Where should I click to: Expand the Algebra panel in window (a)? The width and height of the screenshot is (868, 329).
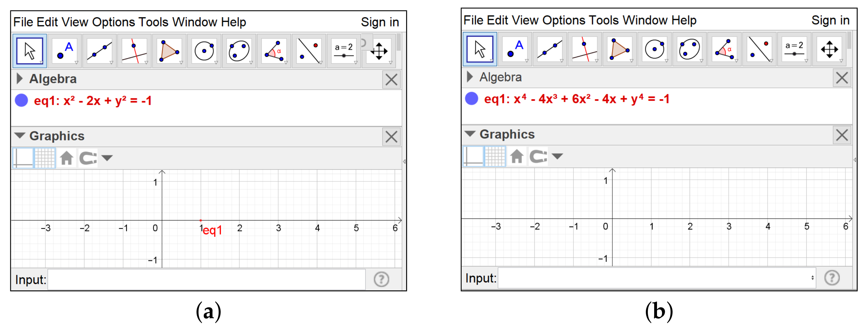coord(20,79)
